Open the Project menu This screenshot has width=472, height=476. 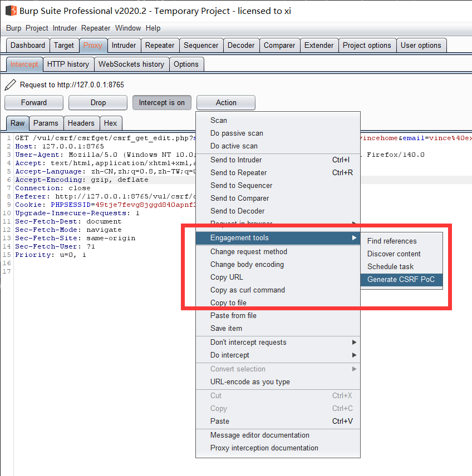click(x=37, y=28)
